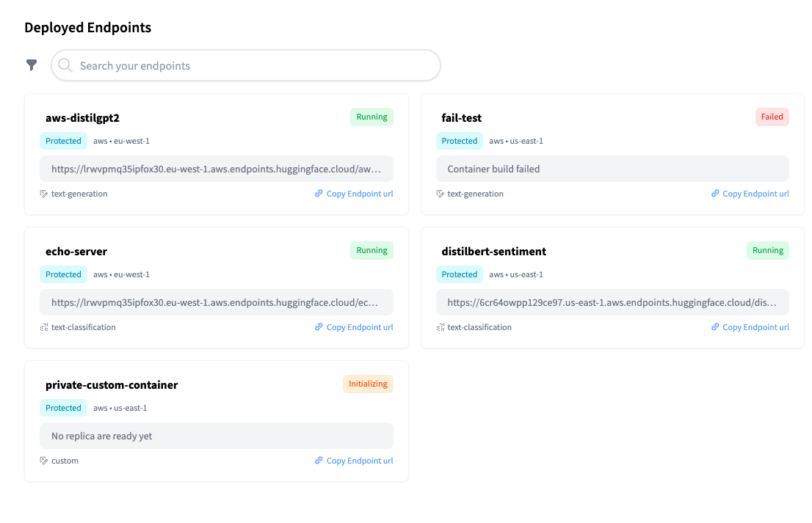The width and height of the screenshot is (812, 523).
Task: Click the Initializing badge on private-custom-container
Action: [368, 383]
